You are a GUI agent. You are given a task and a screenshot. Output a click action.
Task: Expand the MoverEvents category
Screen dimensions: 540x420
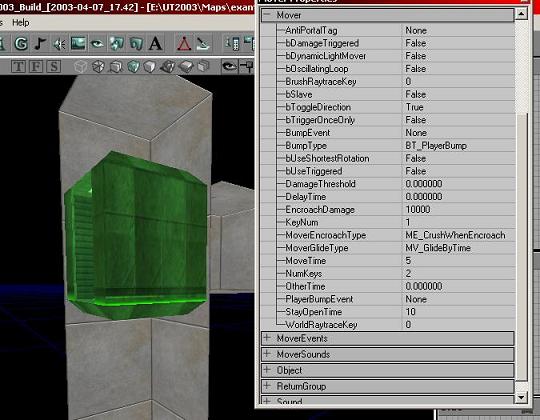click(267, 338)
